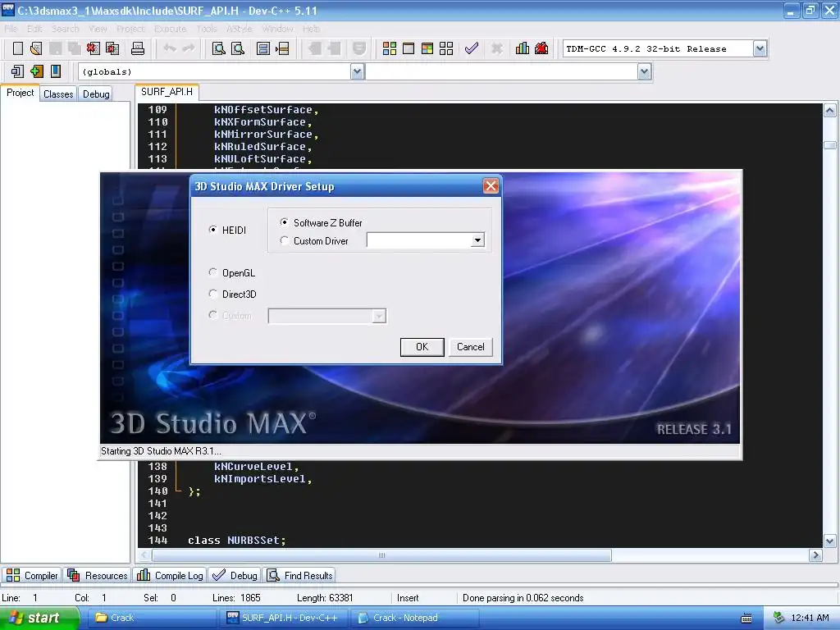Click the blue Goto Bookmarks icon
Viewport: 840px width, 630px height.
pyautogui.click(x=56, y=71)
